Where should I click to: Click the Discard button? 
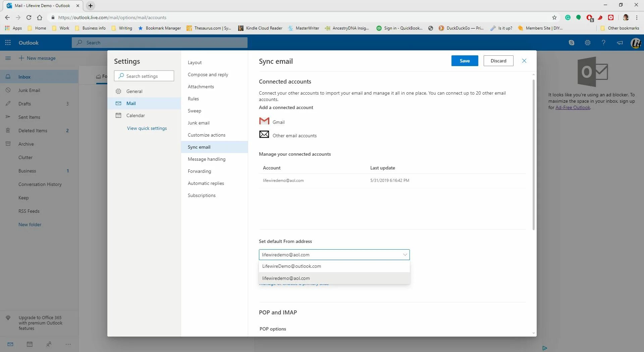point(498,61)
